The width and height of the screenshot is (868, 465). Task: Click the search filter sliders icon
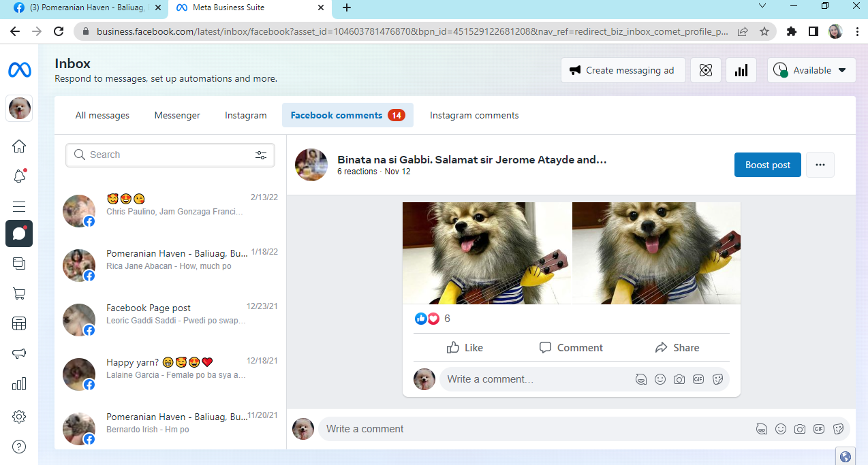261,155
